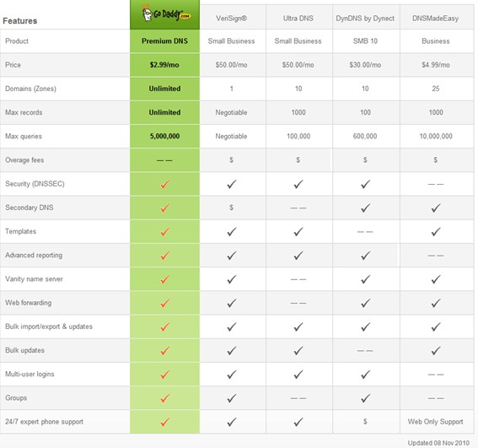Click DynDNS checkmark for Vanity name server

click(366, 279)
